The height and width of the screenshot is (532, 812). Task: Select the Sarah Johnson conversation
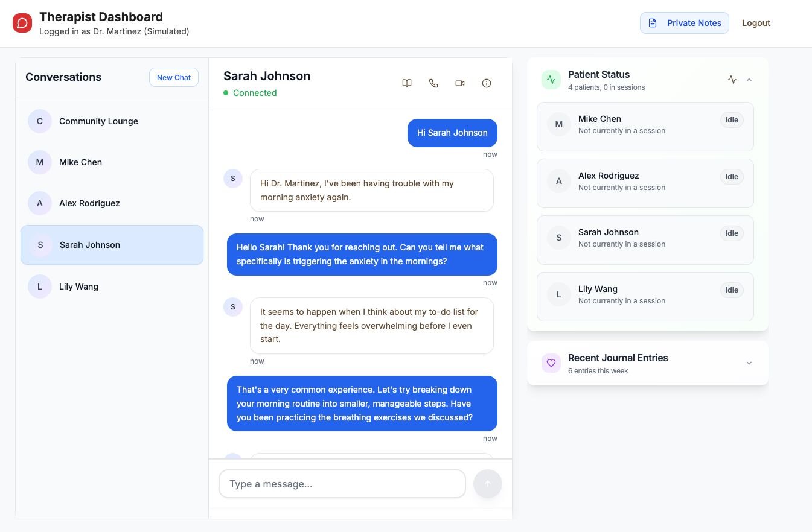coord(112,245)
